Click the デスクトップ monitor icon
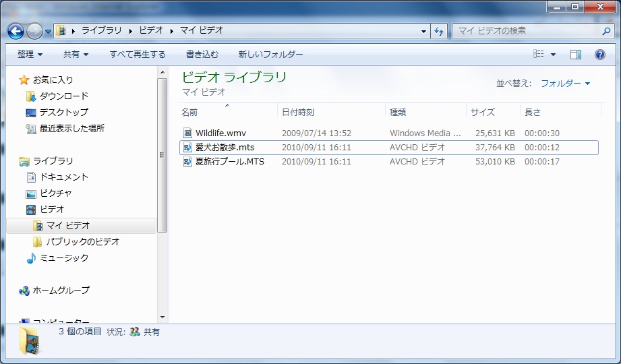The width and height of the screenshot is (621, 364). click(x=31, y=113)
